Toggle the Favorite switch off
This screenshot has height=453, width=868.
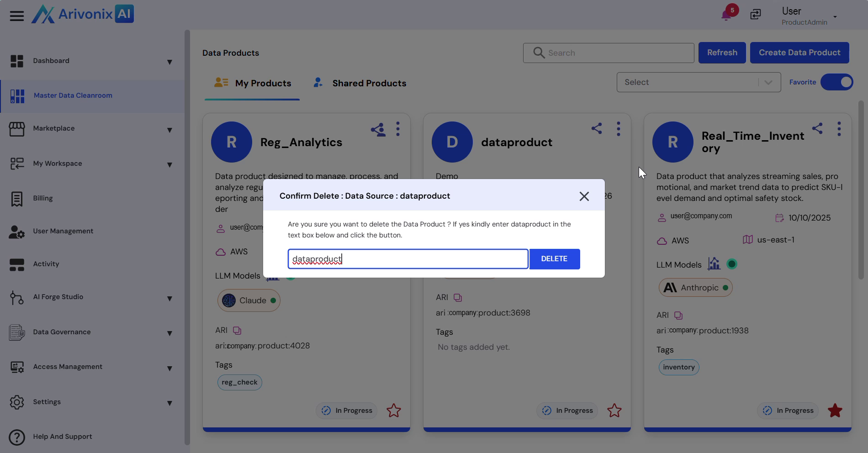point(836,82)
